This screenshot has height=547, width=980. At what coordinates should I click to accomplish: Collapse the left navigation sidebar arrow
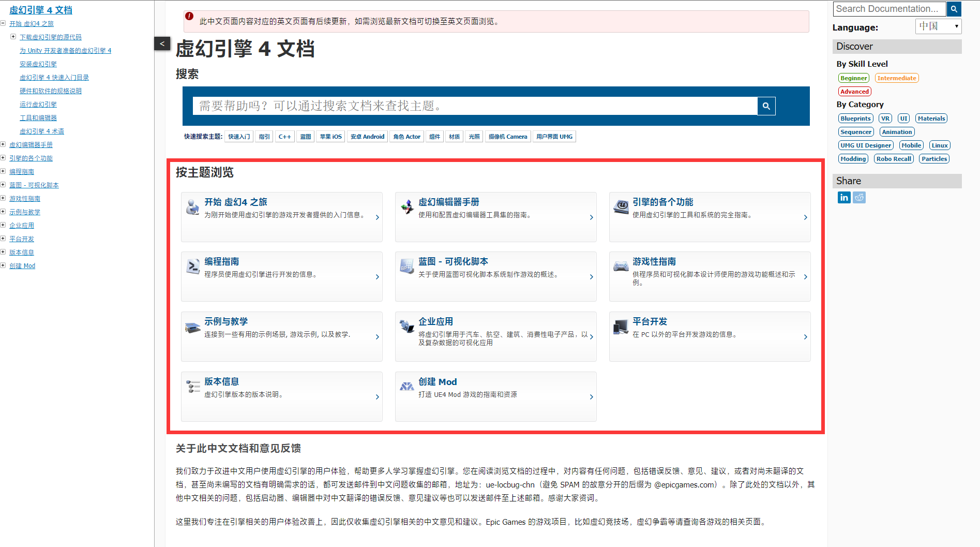click(x=162, y=43)
